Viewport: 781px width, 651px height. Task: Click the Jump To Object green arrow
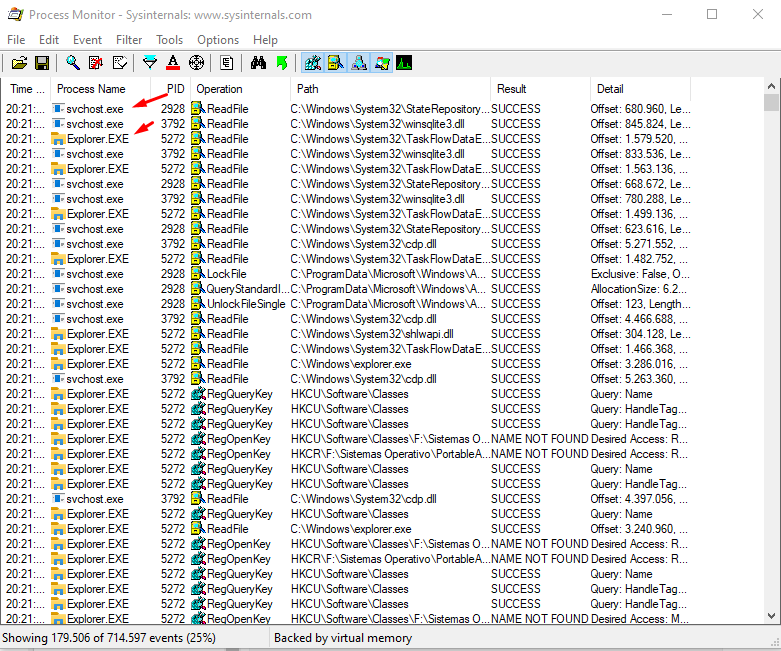click(281, 63)
